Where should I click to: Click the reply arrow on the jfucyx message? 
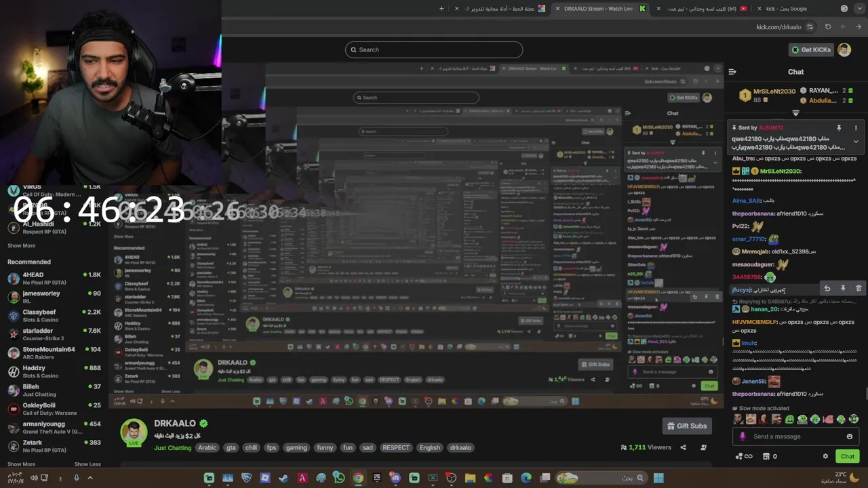[x=827, y=289]
